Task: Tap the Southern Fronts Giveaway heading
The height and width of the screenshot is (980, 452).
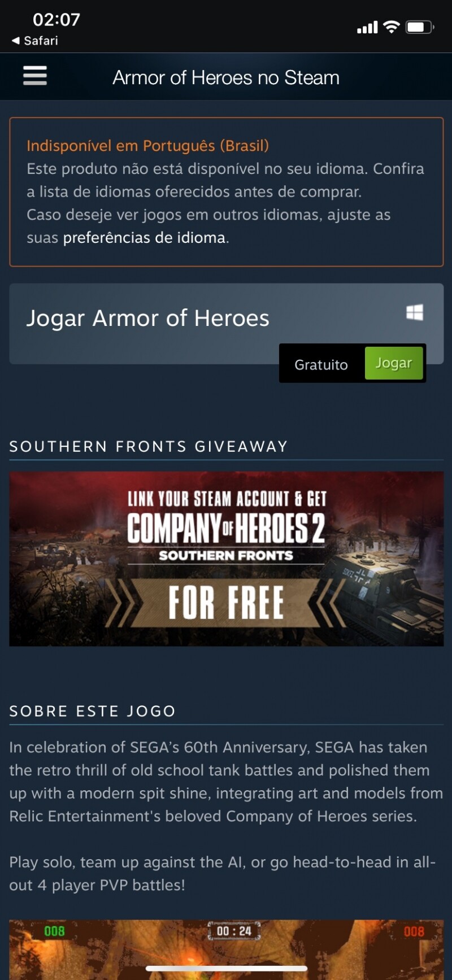Action: tap(149, 446)
